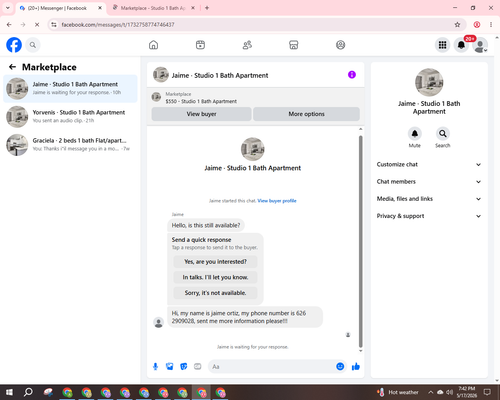
Task: Open the nine-dot Menu grid icon
Action: click(x=442, y=45)
